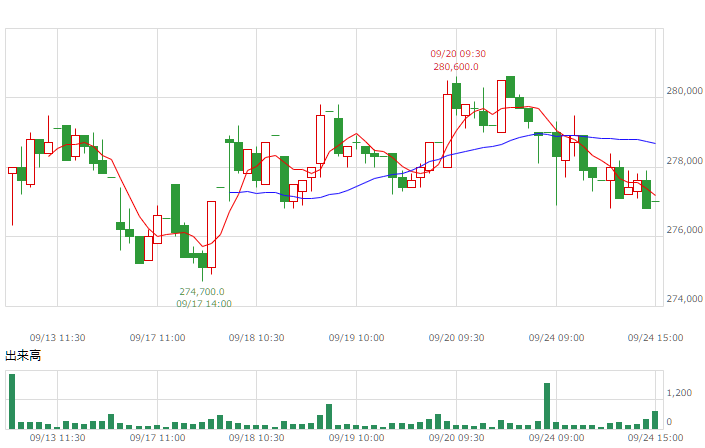Click 09/24 15:00 label beneath the volume chart
This screenshot has height=448, width=705.
pos(656,438)
